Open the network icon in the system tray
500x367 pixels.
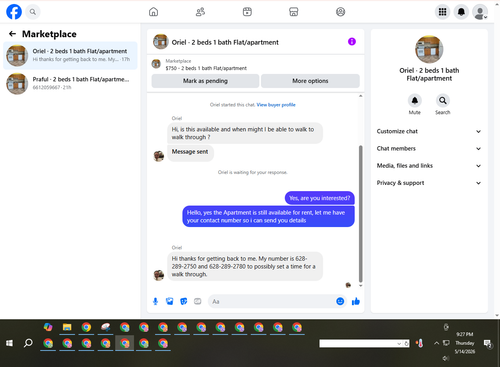[446, 343]
